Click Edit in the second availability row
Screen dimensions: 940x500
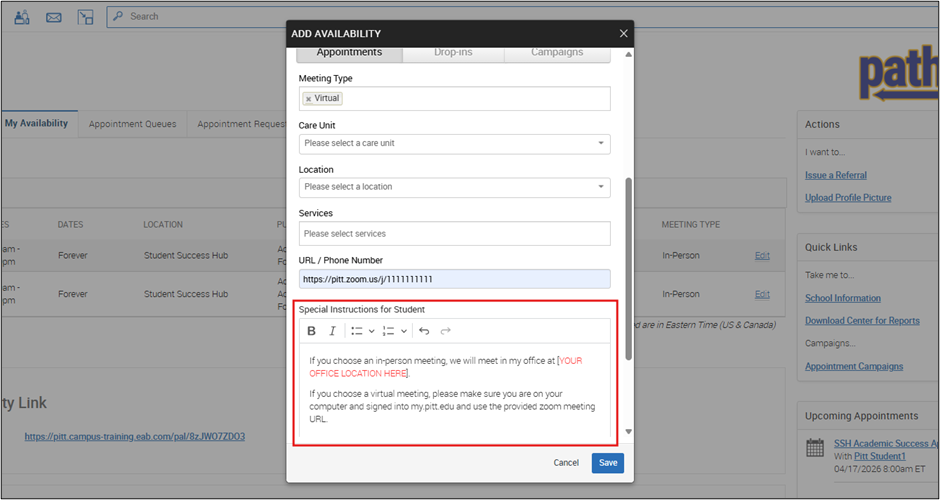pyautogui.click(x=762, y=294)
